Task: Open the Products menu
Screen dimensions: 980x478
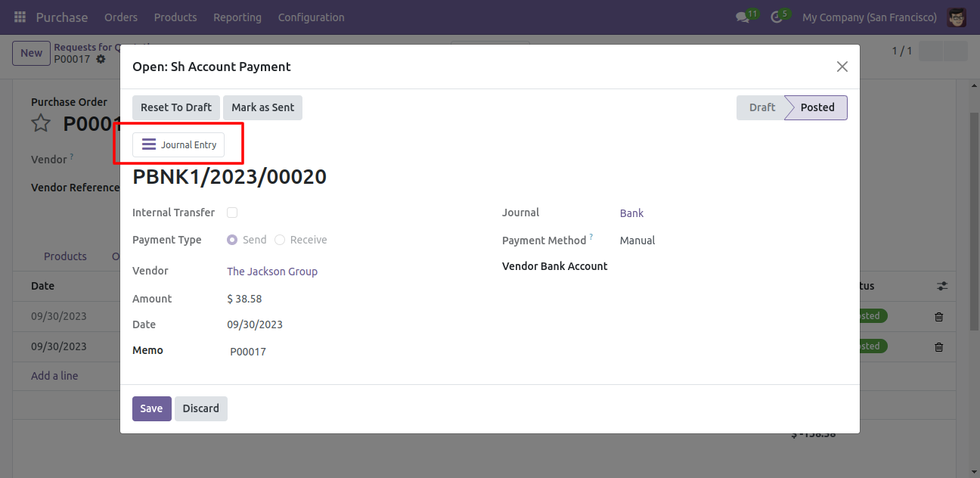Action: click(x=175, y=17)
